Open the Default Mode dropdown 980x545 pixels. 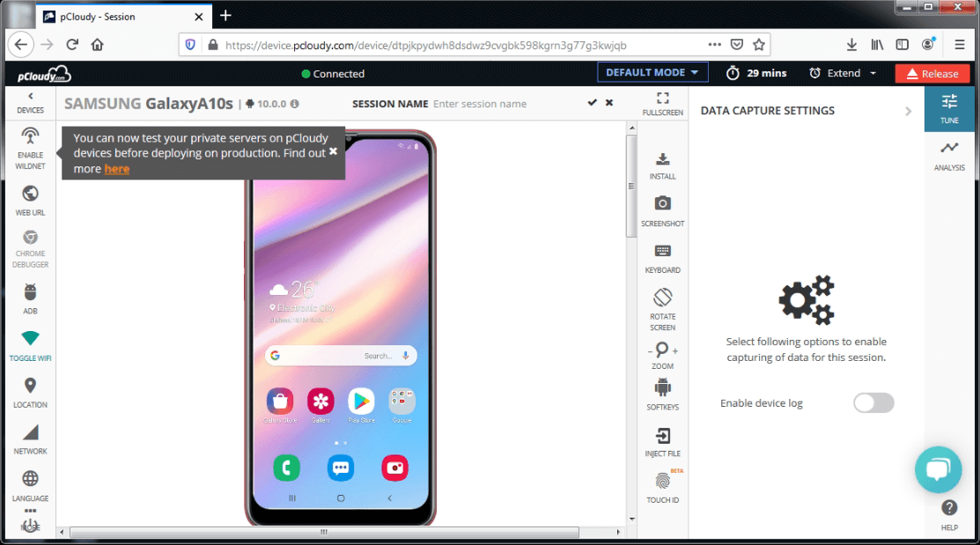point(652,72)
